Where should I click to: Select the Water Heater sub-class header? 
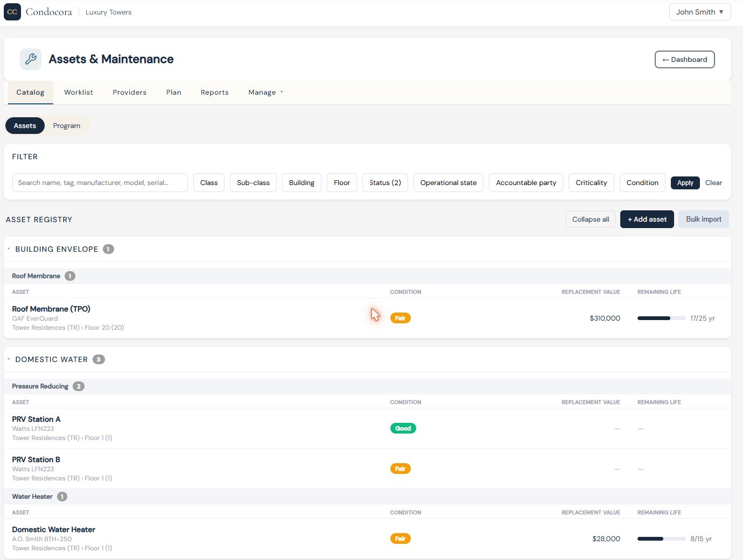(x=367, y=497)
